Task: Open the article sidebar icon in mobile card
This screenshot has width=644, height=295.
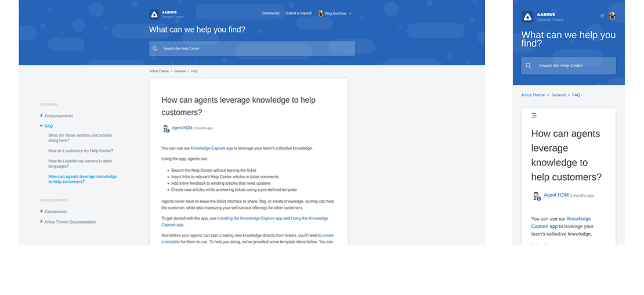Action: (x=534, y=116)
